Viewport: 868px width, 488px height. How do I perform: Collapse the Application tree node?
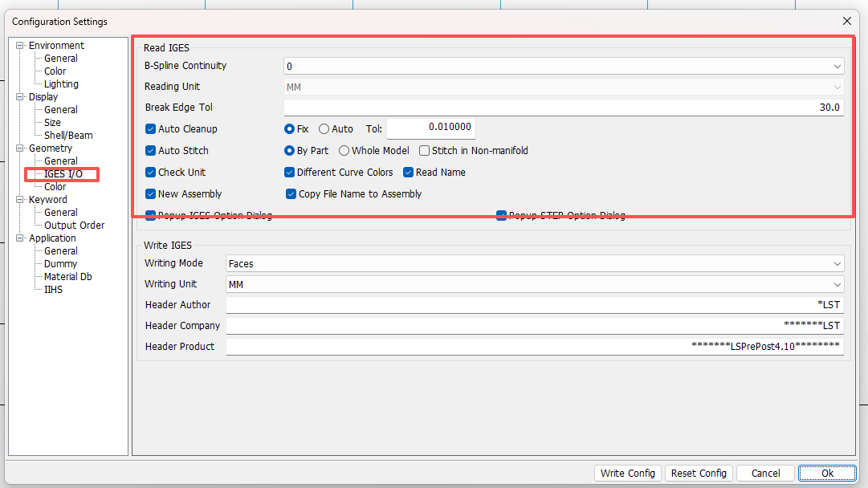tap(20, 238)
